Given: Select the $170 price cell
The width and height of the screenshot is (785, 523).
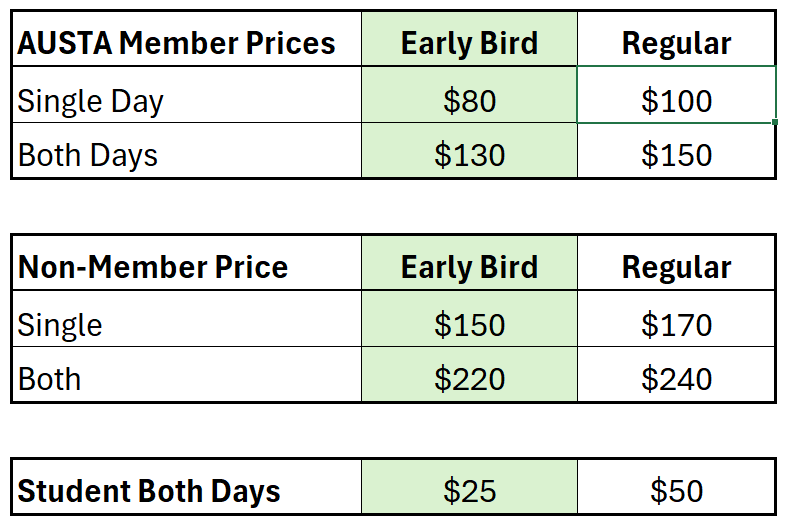Looking at the screenshot, I should coord(676,324).
